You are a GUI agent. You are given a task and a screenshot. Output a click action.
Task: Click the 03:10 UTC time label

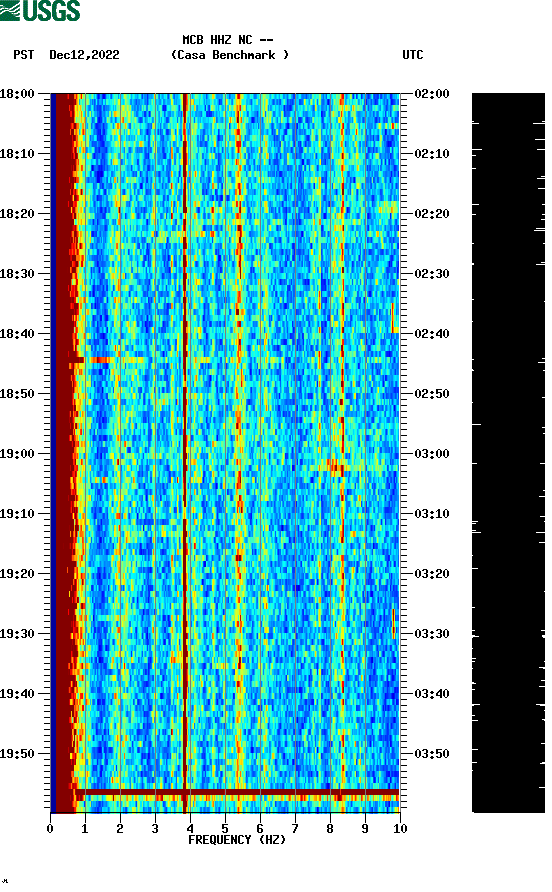[x=432, y=514]
